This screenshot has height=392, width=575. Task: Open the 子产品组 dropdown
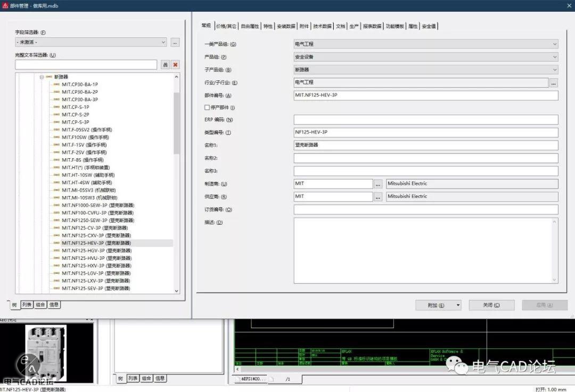pos(426,70)
